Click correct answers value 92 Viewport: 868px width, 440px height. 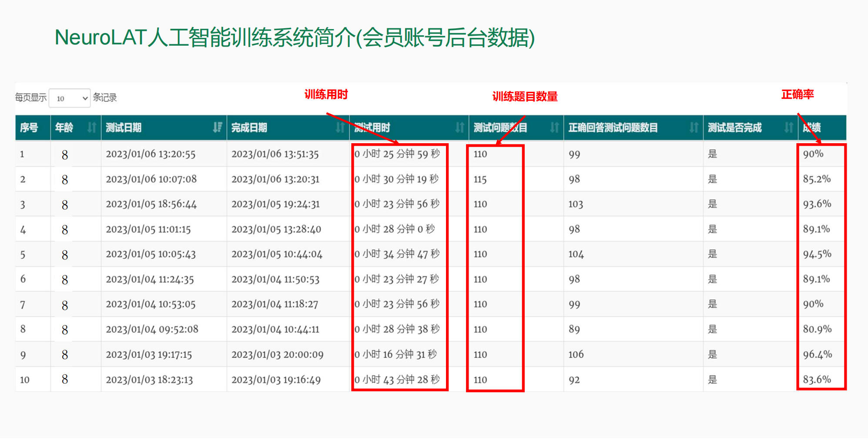[574, 380]
